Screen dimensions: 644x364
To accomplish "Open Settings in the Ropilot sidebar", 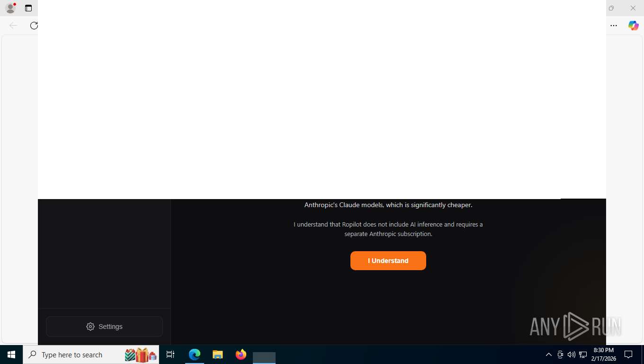I will (104, 327).
